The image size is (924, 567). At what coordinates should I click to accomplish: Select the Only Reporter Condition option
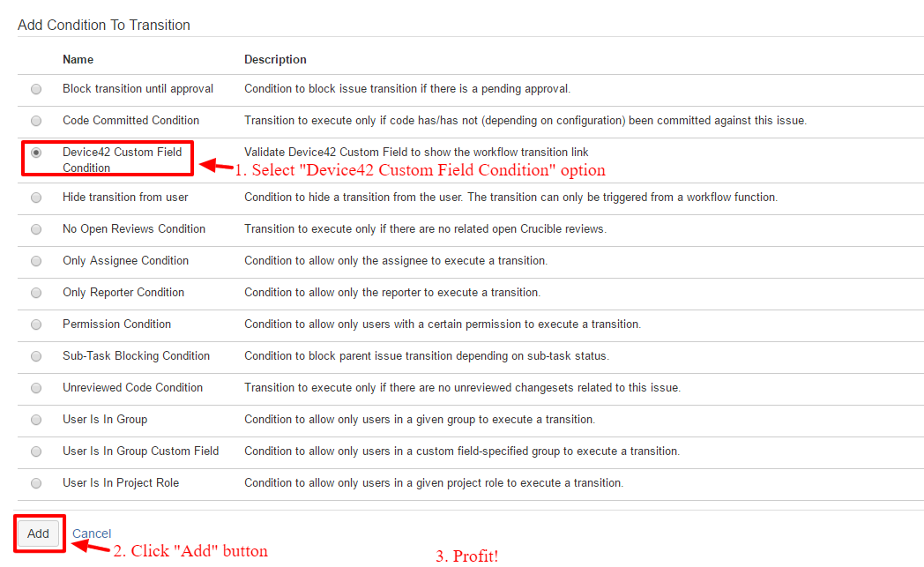click(35, 292)
